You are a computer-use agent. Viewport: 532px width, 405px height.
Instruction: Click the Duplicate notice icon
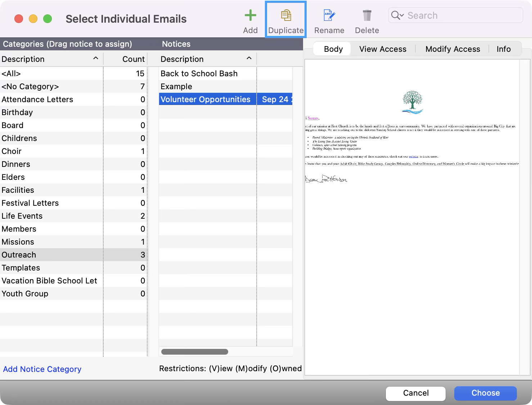tap(286, 15)
